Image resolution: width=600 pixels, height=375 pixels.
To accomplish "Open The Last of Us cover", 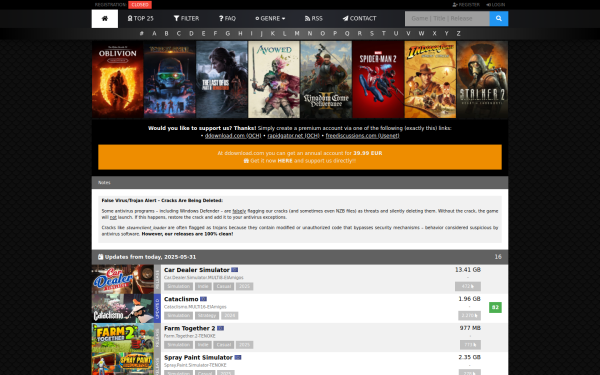I will pyautogui.click(x=222, y=80).
